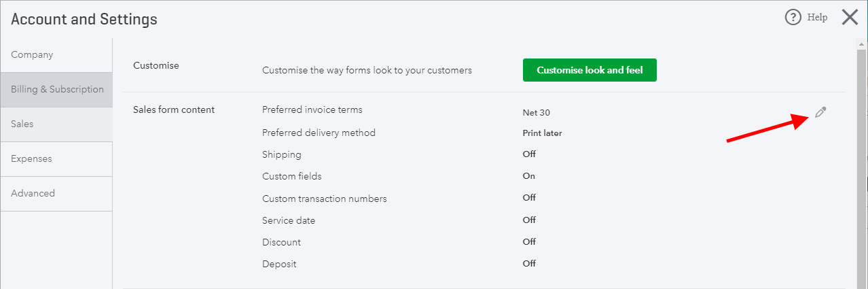
Task: Click the Discount setting Off value
Action: coord(529,242)
